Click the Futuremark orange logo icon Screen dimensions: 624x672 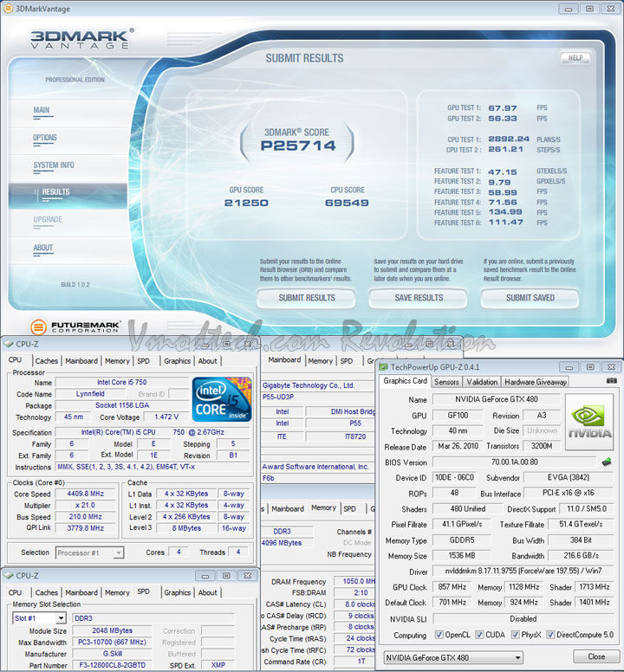(x=38, y=327)
